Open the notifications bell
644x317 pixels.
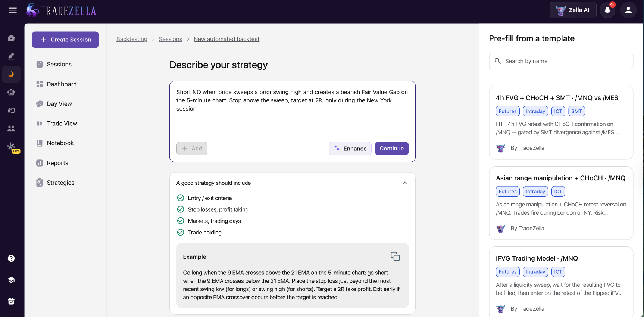coord(607,10)
